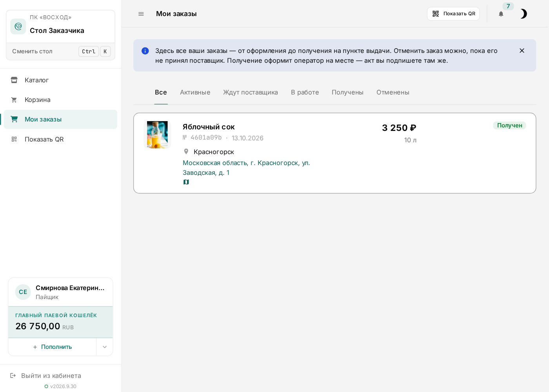The height and width of the screenshot is (392, 549).
Task: Click the order price 3 250 ₽
Action: 399,128
